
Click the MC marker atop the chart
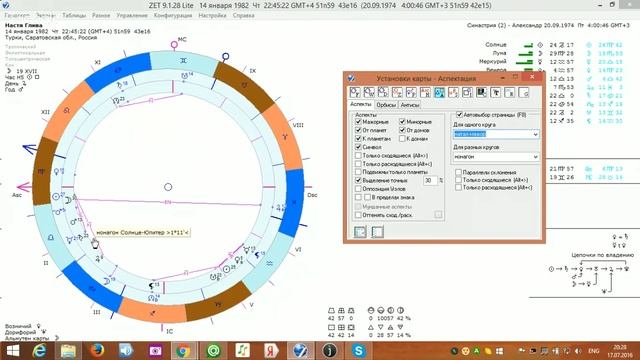click(175, 44)
